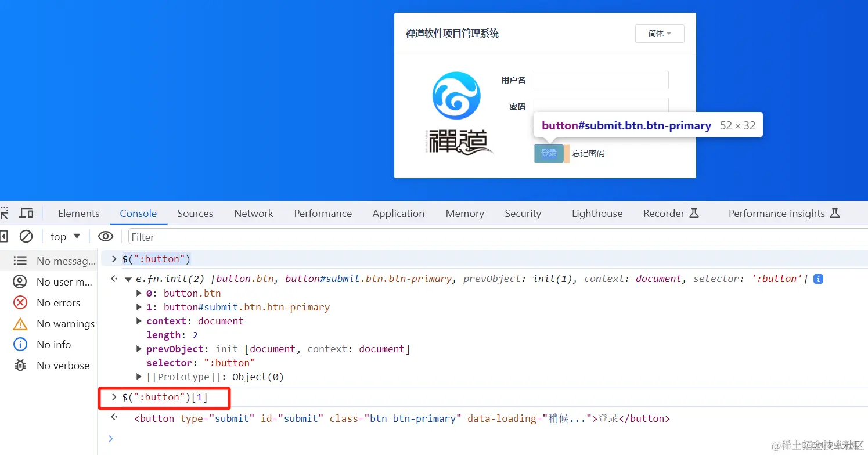This screenshot has width=868, height=455.
Task: Switch to the Elements tab
Action: pos(79,214)
